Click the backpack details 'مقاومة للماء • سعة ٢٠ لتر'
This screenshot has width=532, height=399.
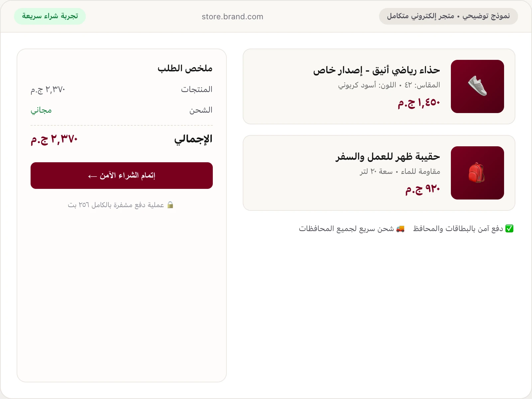(400, 172)
